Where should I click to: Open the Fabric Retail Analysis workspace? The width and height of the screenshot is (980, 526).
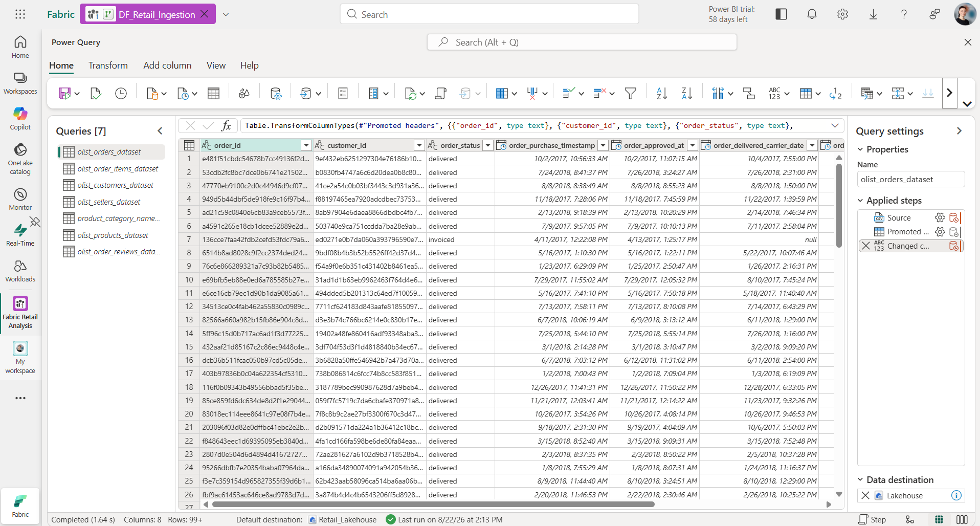point(20,313)
